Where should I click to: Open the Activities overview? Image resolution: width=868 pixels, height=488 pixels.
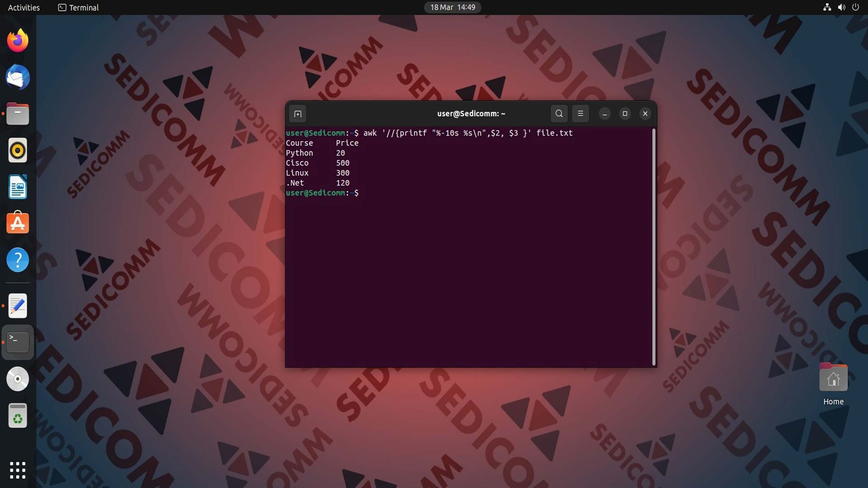[24, 7]
